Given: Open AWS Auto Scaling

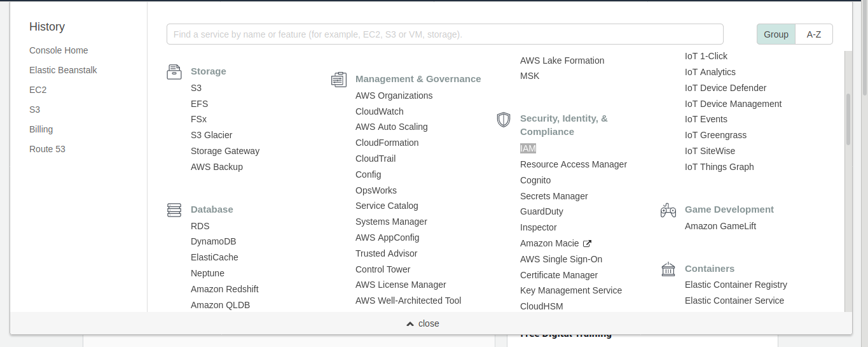Looking at the screenshot, I should (392, 127).
